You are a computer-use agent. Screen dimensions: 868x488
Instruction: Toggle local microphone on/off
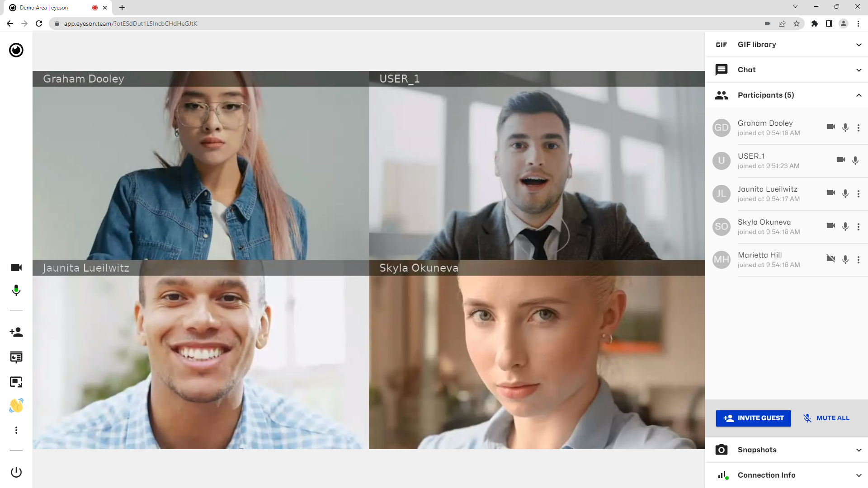16,291
